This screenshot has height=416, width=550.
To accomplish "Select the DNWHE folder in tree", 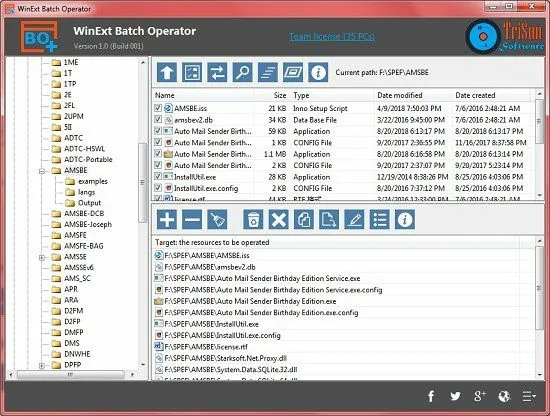I will (77, 354).
